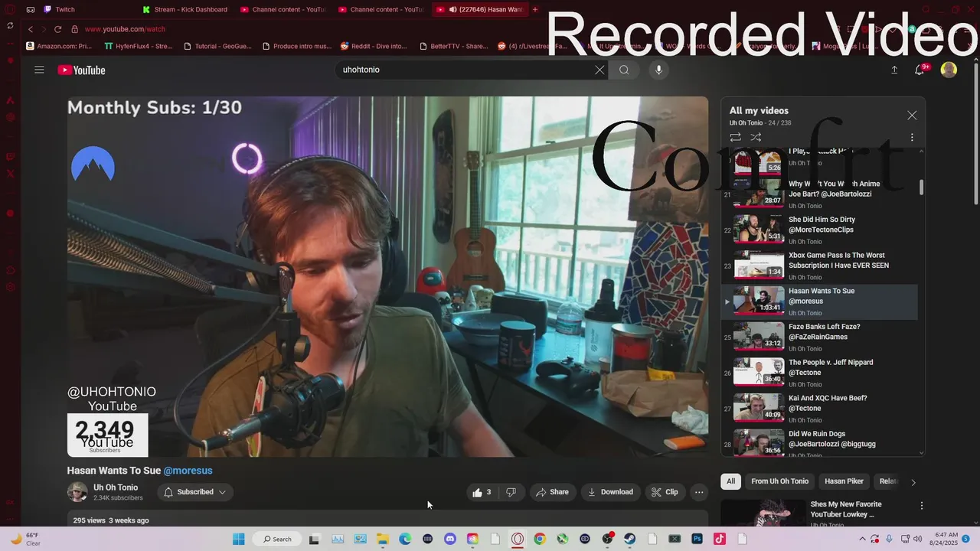Open Uh Oh Tonio channel avatar
The image size is (980, 551).
[77, 492]
